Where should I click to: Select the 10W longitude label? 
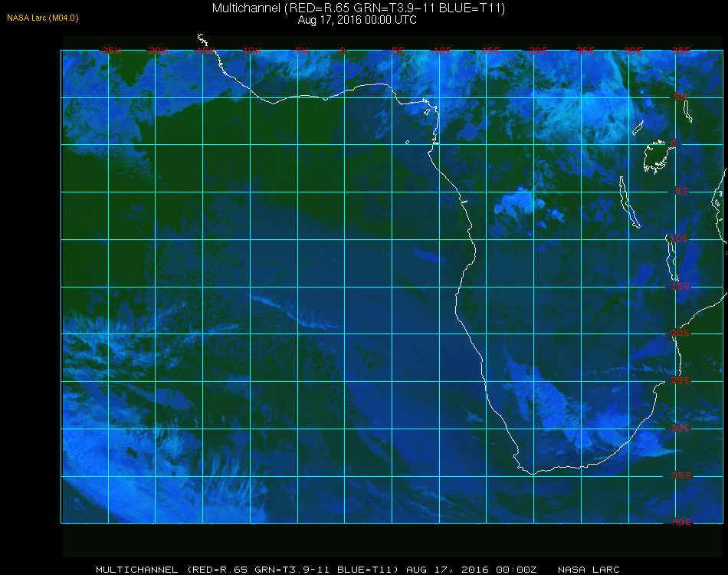click(x=252, y=51)
